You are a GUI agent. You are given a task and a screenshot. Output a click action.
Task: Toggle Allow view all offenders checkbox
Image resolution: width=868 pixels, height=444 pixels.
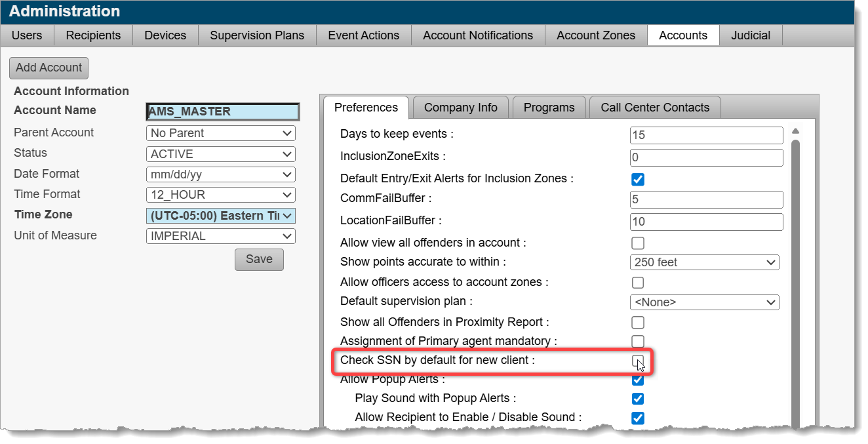[x=637, y=243]
